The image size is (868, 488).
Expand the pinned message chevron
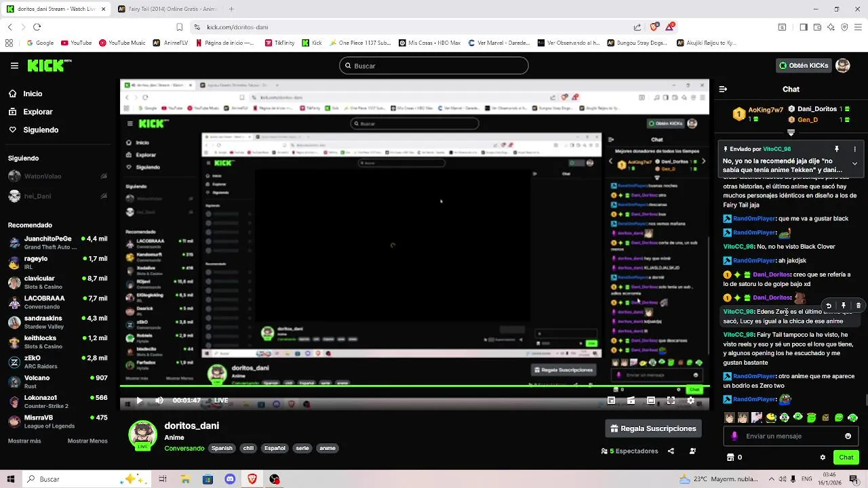pyautogui.click(x=854, y=163)
